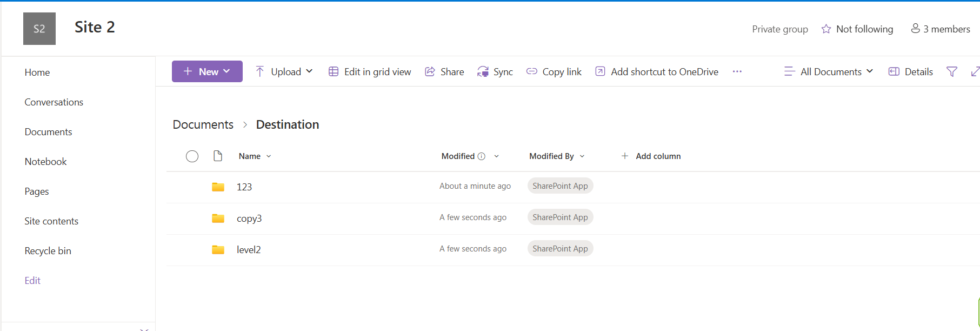
Task: Click 'A few seconds ago' in copy3 row
Action: pos(473,217)
